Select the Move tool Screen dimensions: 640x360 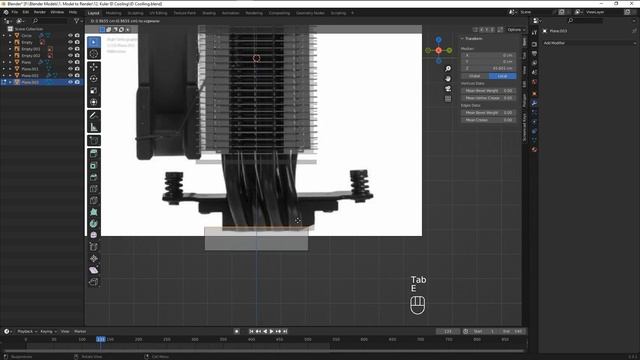click(x=94, y=67)
